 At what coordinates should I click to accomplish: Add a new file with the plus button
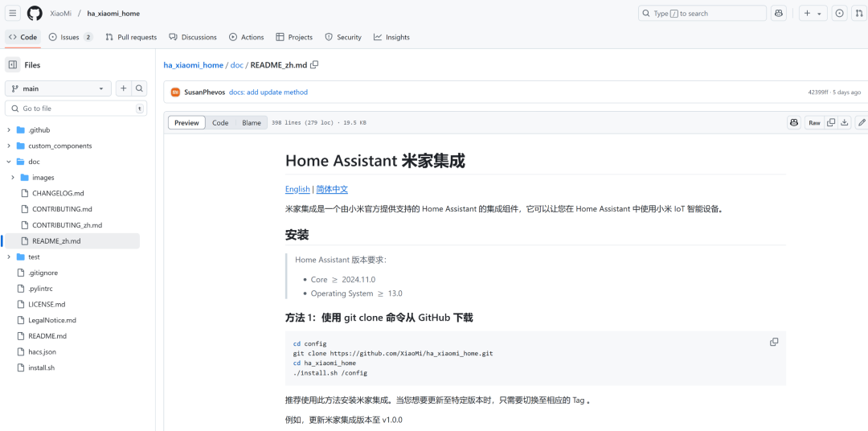123,88
